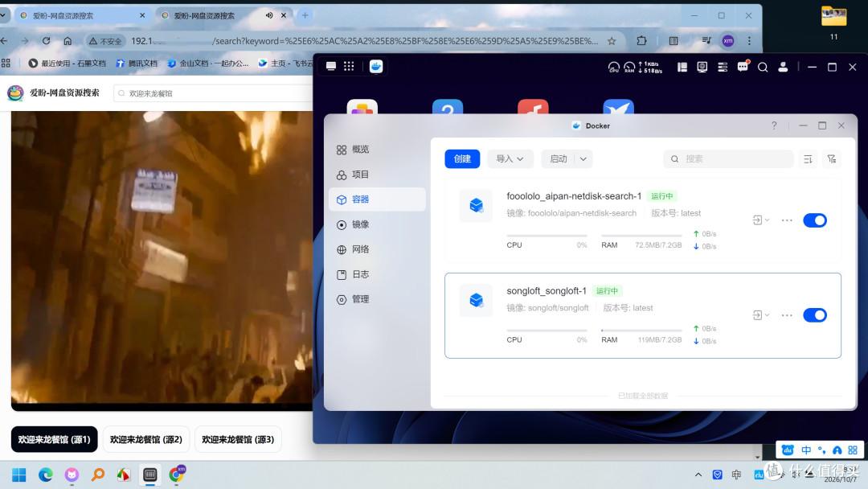This screenshot has width=868, height=489.
Task: Expand the access dropdown for songloft_songloft-1
Action: point(761,315)
